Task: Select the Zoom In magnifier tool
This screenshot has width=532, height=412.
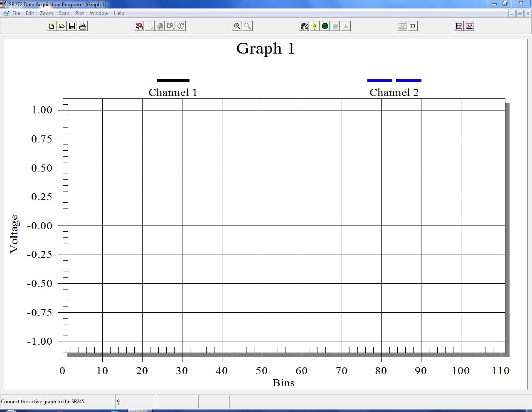Action: (x=237, y=26)
